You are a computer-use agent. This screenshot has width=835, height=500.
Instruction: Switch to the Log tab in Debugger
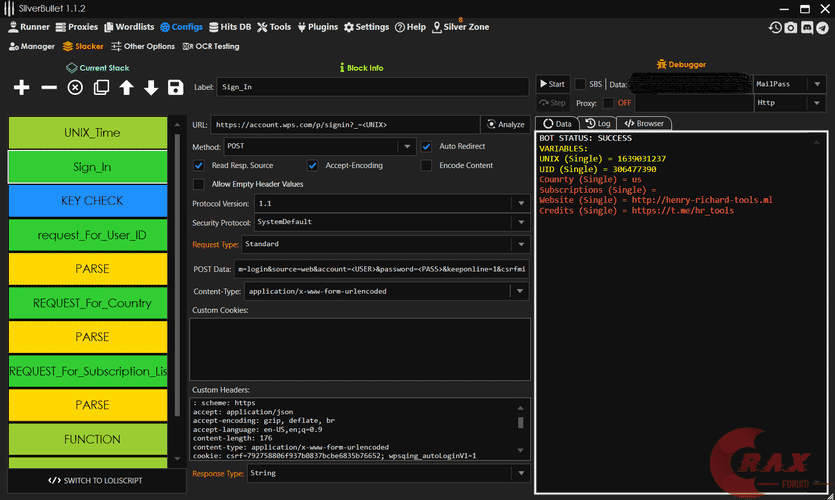click(599, 123)
